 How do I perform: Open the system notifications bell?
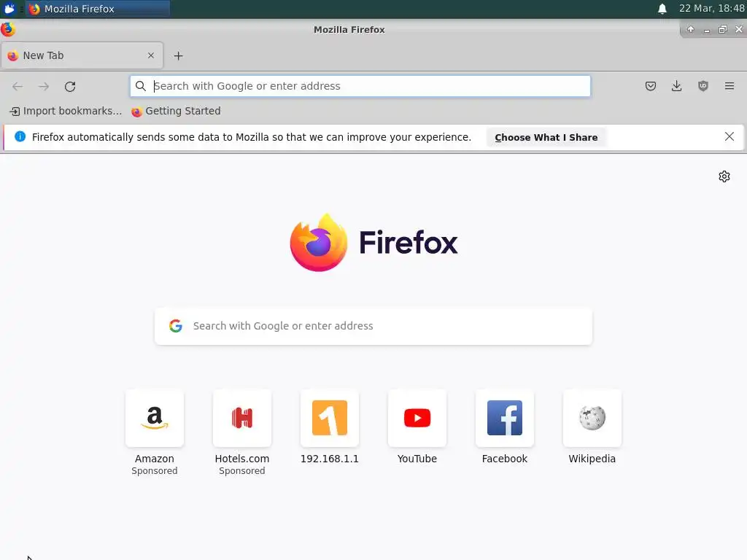click(x=662, y=9)
